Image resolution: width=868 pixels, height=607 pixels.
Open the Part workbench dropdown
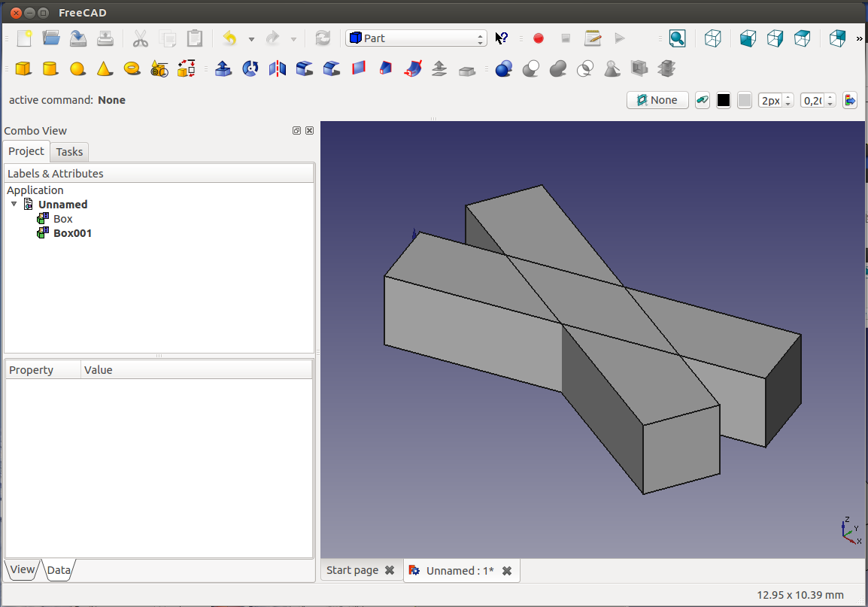[x=416, y=38]
